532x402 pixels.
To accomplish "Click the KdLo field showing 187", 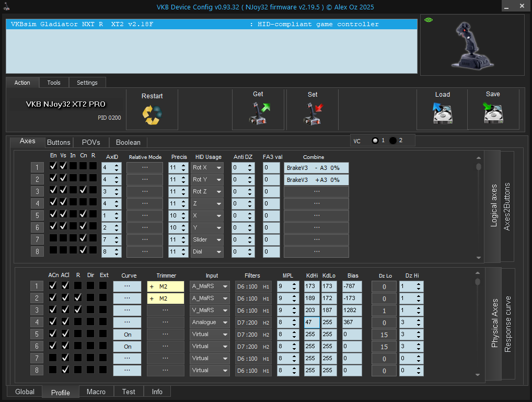I will click(329, 311).
